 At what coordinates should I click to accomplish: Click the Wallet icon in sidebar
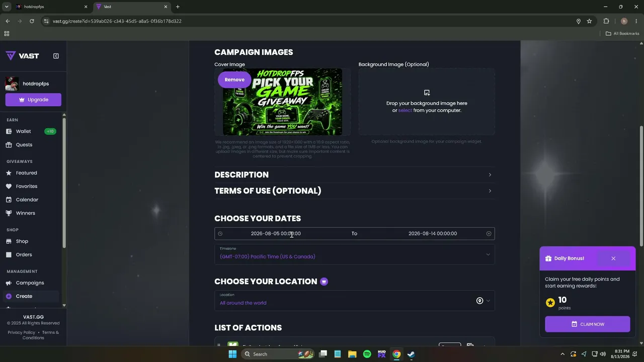9,131
